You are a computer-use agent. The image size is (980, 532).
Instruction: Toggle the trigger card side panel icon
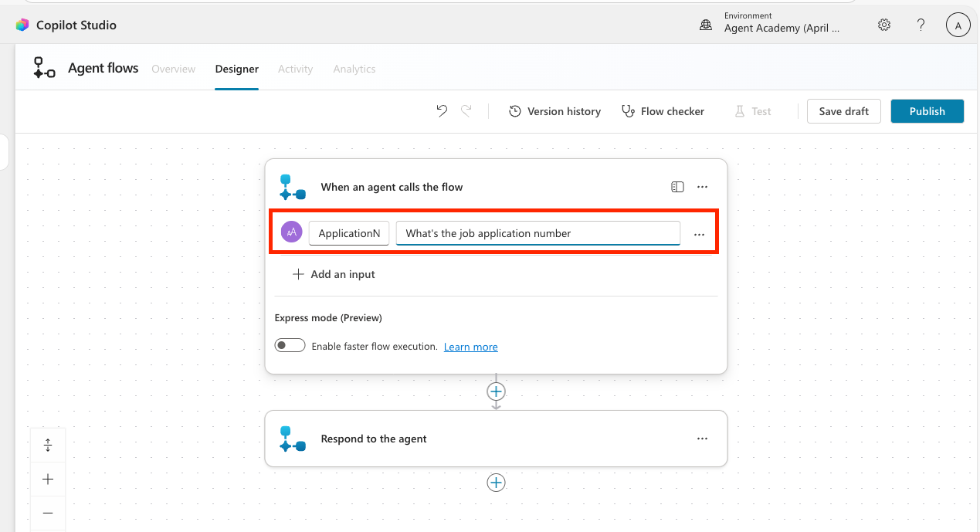point(677,187)
